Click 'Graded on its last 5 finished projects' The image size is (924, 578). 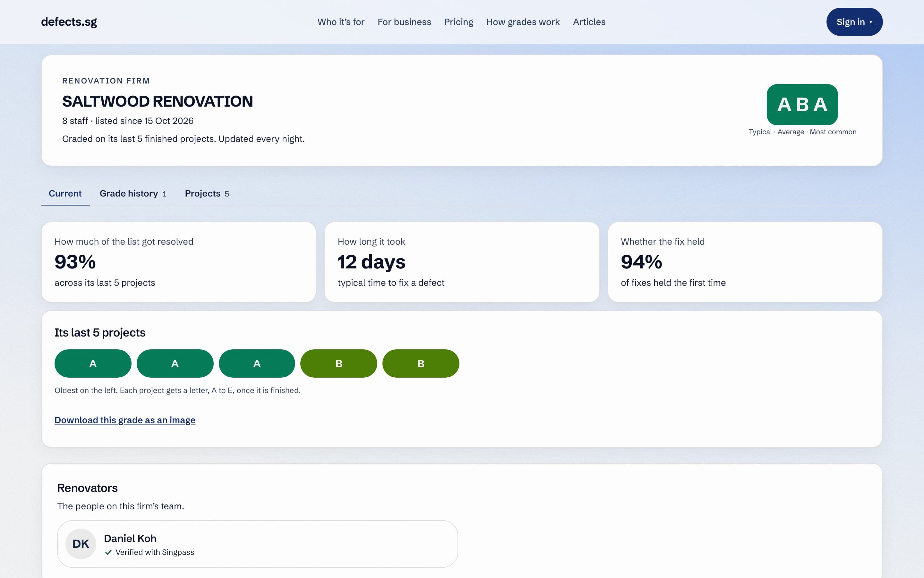[183, 139]
